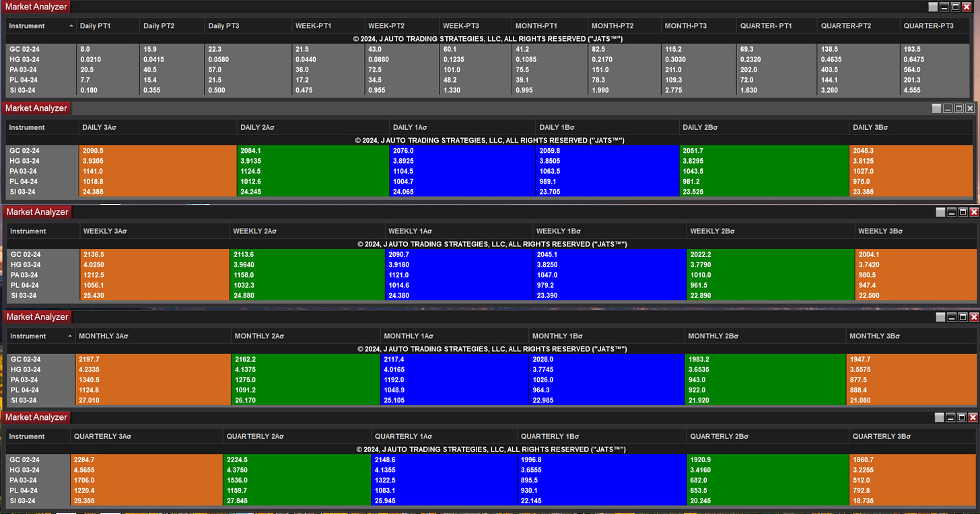
Task: Minimize the QUARTERLY 3Aσ Market Analyzer window
Action: (x=951, y=418)
